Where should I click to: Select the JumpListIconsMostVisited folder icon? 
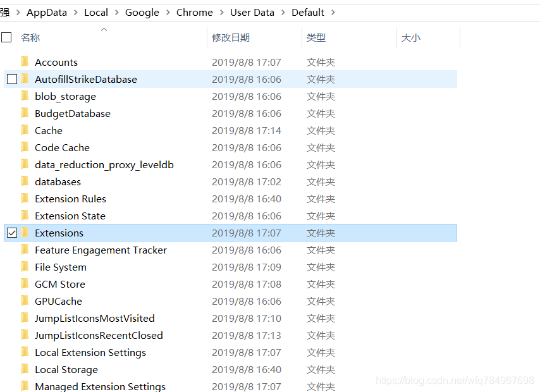[25, 317]
